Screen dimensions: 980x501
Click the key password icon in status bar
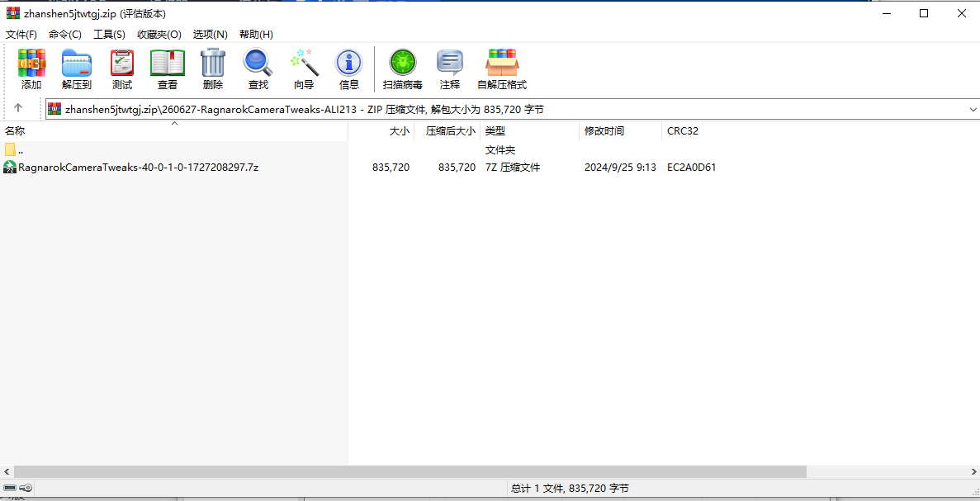point(26,488)
